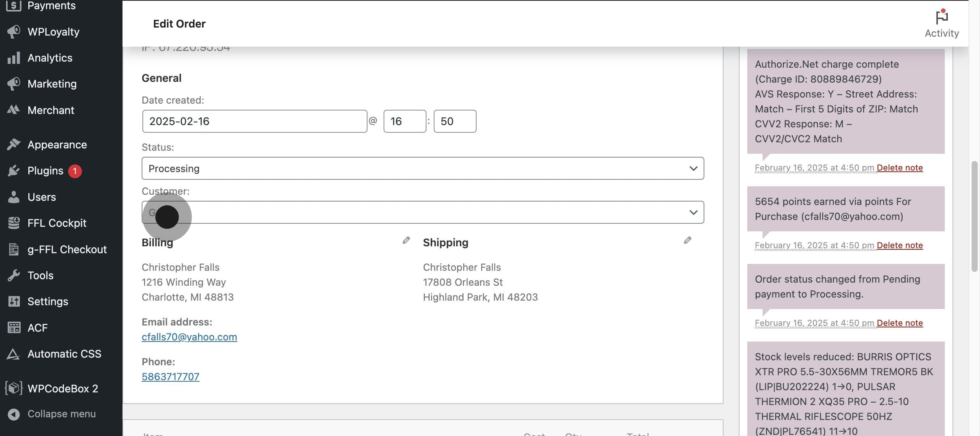Viewport: 980px width, 436px height.
Task: Open the g-FFL Checkout menu item
Action: 67,249
